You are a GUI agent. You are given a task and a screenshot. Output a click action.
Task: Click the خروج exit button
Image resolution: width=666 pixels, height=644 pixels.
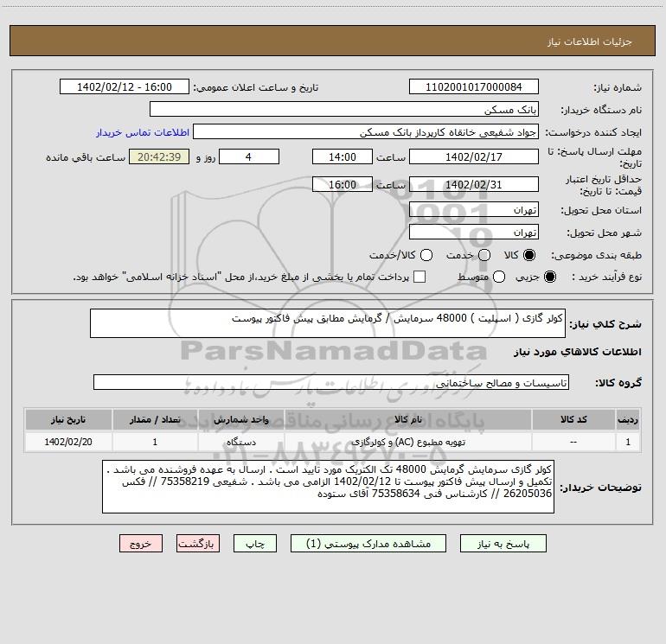tap(140, 544)
